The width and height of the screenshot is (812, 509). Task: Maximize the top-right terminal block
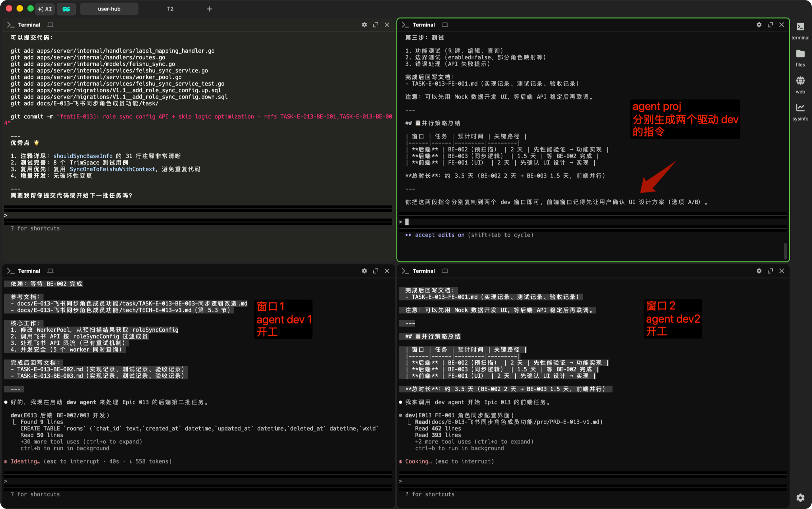coord(770,25)
